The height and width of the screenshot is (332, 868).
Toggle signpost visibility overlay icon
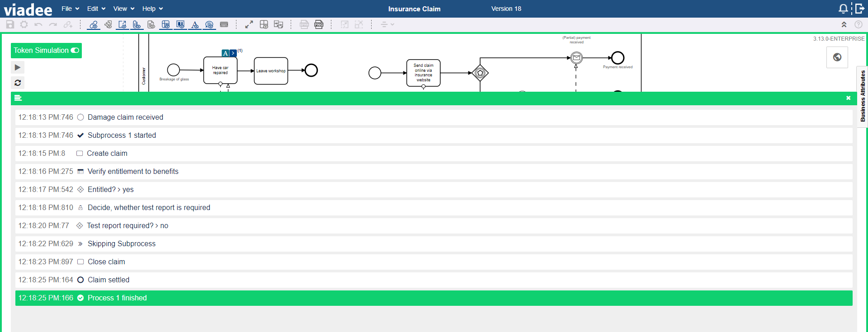tap(108, 24)
